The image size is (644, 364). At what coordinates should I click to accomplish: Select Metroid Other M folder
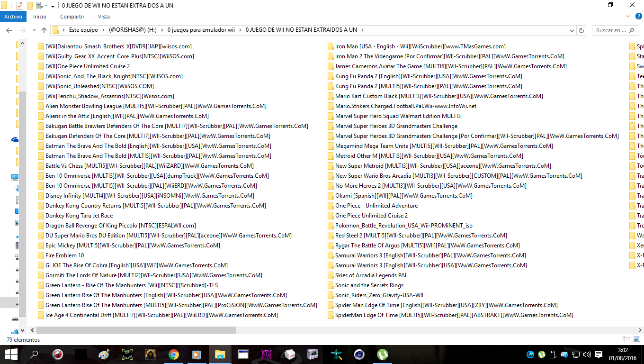click(425, 156)
